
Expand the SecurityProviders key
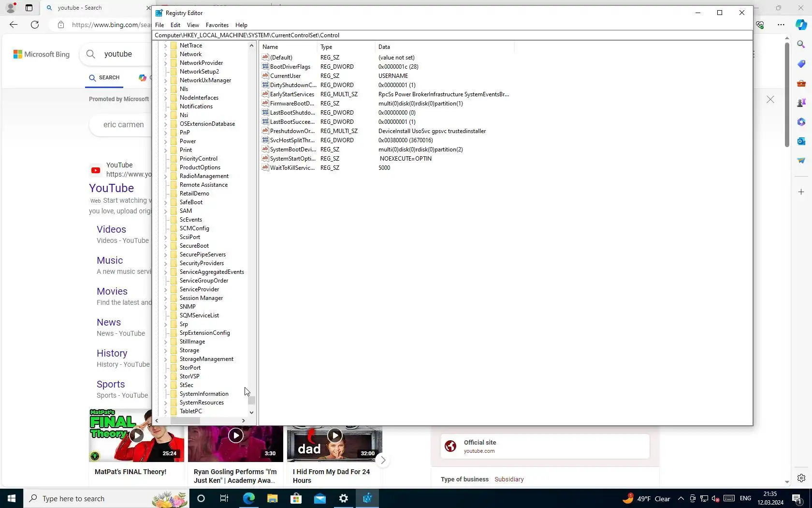(x=165, y=264)
